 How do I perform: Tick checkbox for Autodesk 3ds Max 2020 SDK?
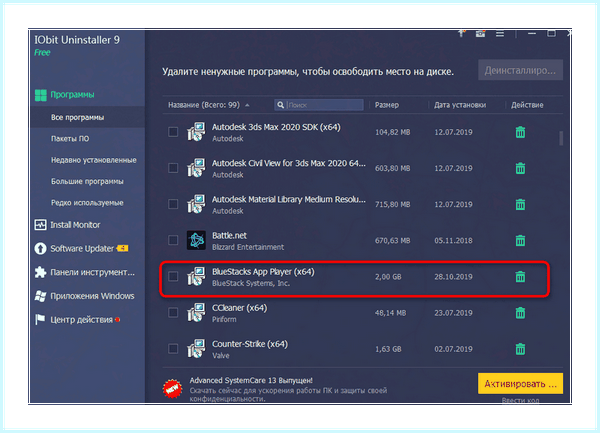[173, 132]
